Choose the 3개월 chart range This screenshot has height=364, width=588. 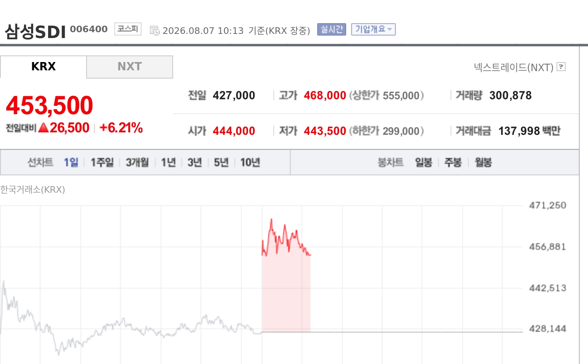[x=137, y=163]
